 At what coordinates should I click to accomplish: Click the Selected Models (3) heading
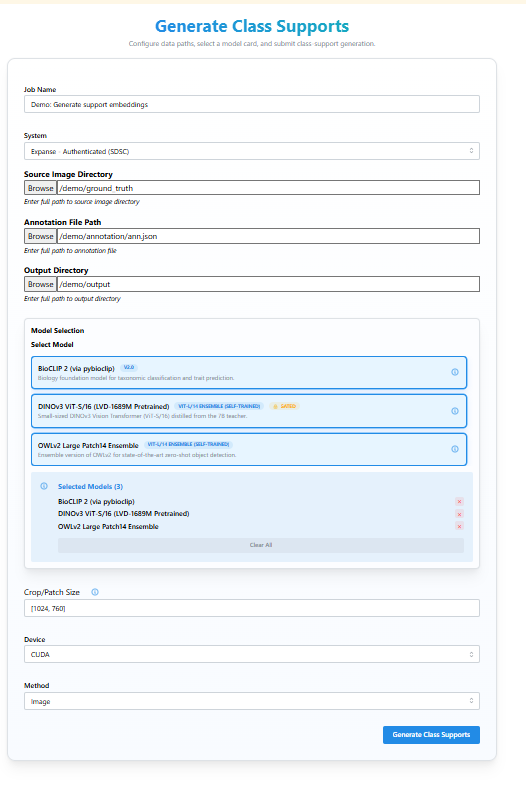click(x=90, y=486)
